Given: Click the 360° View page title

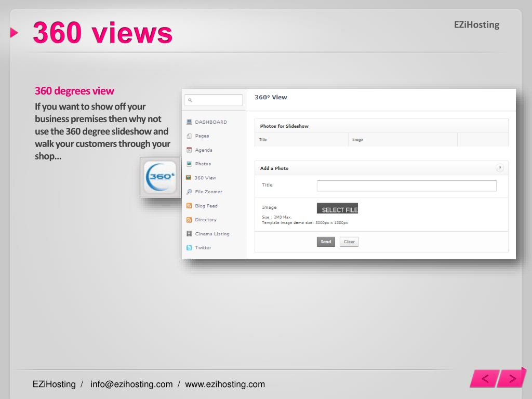Looking at the screenshot, I should click(x=270, y=97).
